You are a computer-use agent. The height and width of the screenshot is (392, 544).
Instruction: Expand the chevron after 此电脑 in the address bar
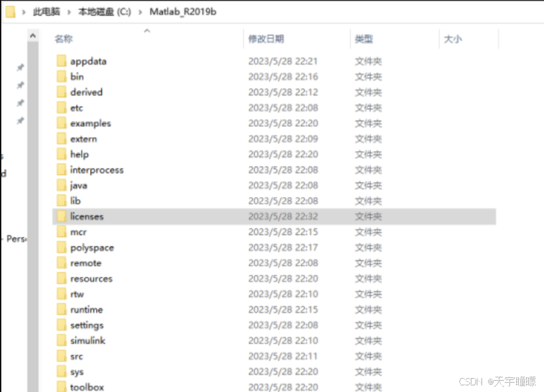click(x=69, y=12)
